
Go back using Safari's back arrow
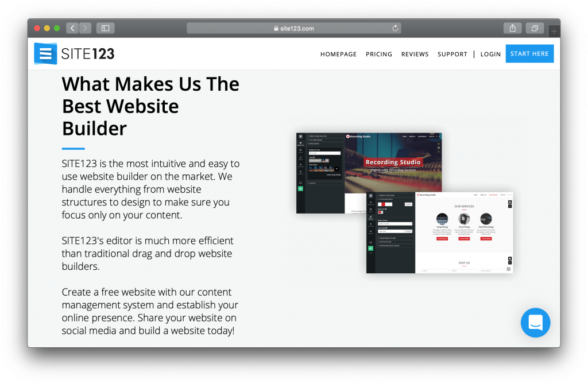[72, 28]
